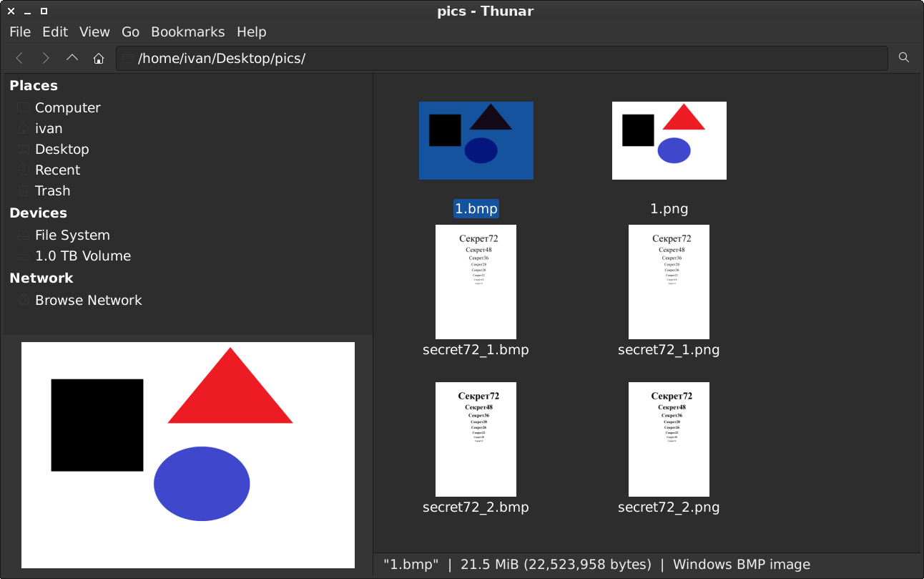Click the secret72_2.png file name
This screenshot has width=924, height=579.
coord(669,507)
